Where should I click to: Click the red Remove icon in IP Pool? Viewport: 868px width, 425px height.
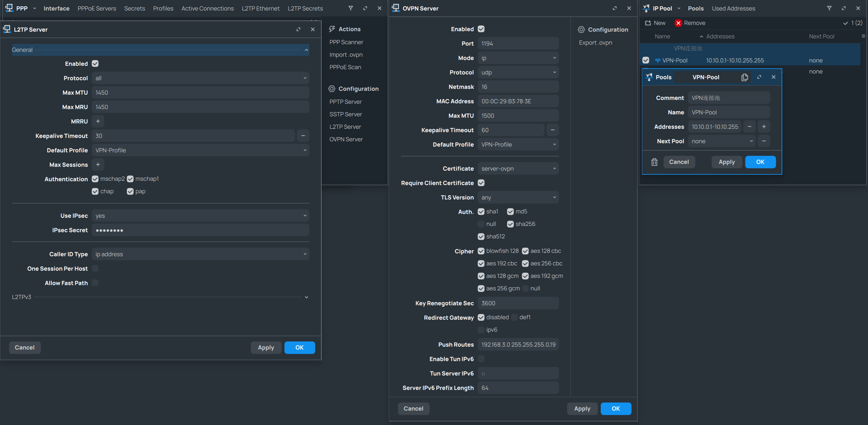coord(678,23)
